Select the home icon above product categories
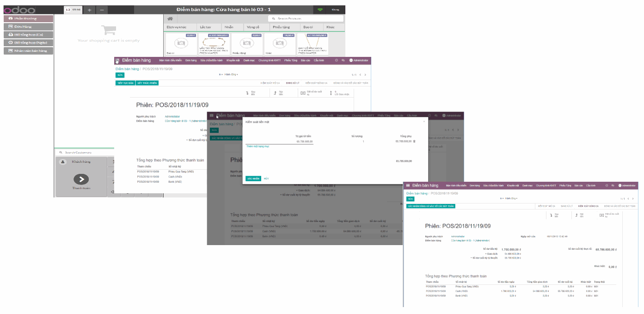 coord(170,18)
